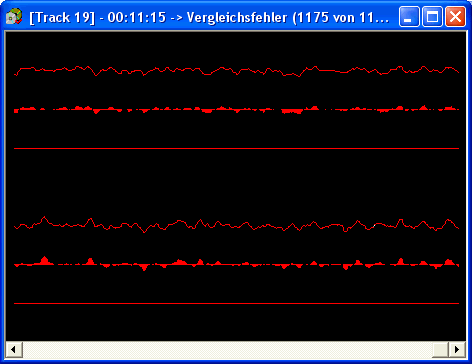The image size is (472, 364).
Task: Click the application icon in the title bar
Action: (x=14, y=16)
